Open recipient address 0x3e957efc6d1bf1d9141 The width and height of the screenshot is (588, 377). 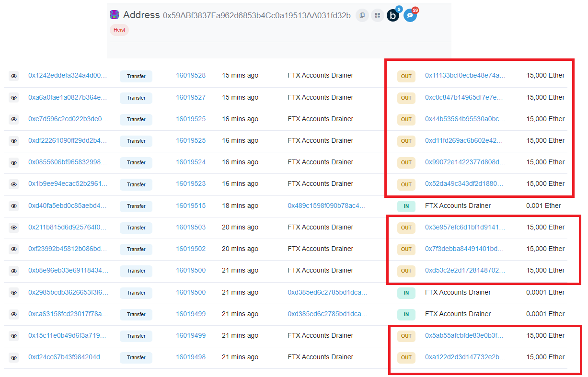(465, 227)
